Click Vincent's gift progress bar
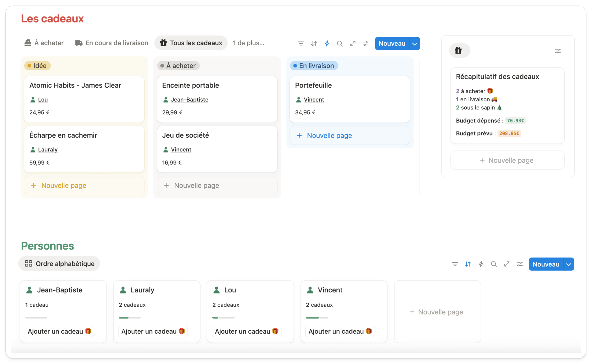This screenshot has height=364, width=592. tap(317, 318)
